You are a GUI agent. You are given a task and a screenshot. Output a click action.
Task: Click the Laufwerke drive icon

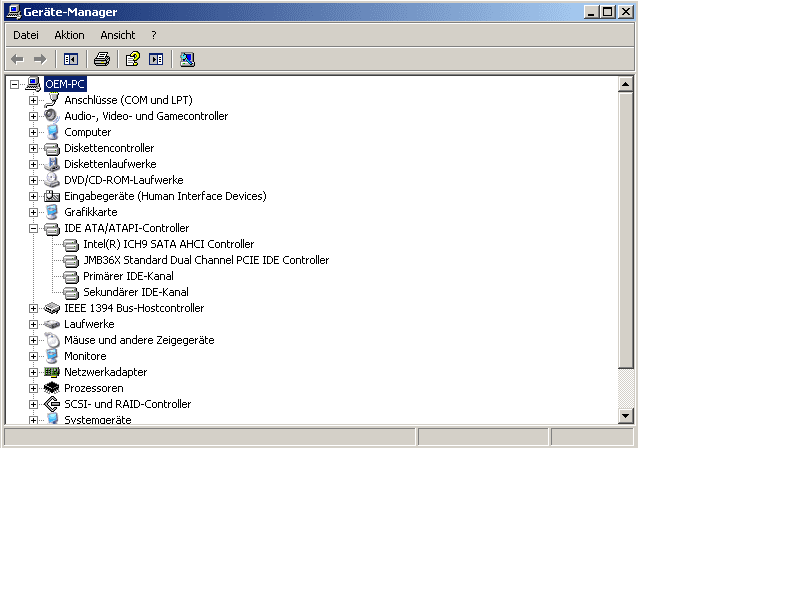[x=52, y=324]
